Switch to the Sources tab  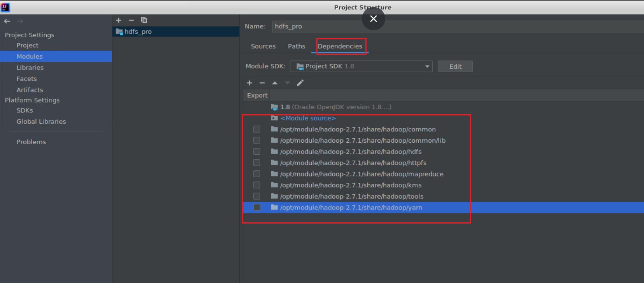click(263, 46)
